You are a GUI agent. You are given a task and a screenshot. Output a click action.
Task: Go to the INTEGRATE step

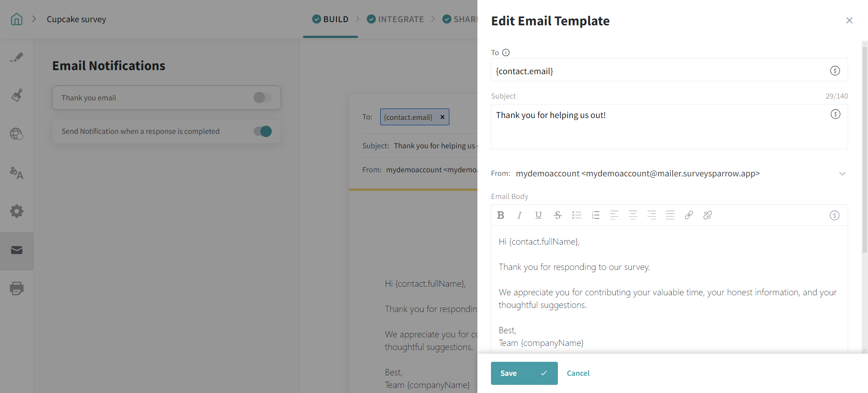(x=395, y=19)
